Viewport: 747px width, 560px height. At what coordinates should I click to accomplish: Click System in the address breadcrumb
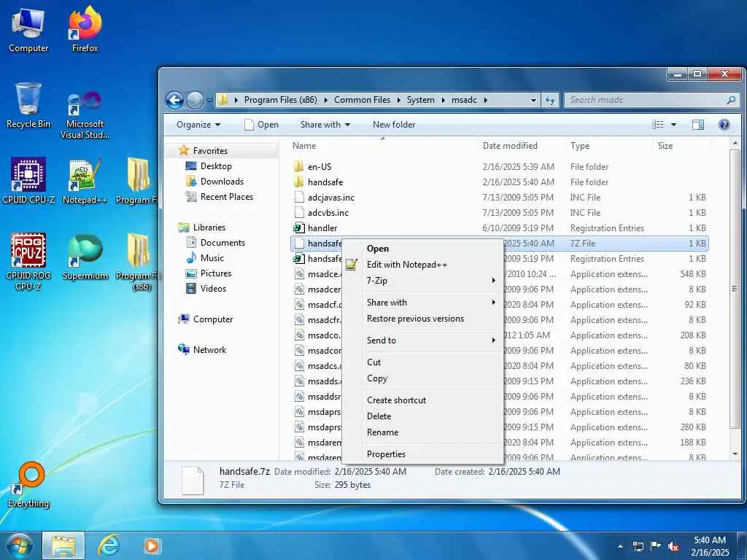click(420, 100)
